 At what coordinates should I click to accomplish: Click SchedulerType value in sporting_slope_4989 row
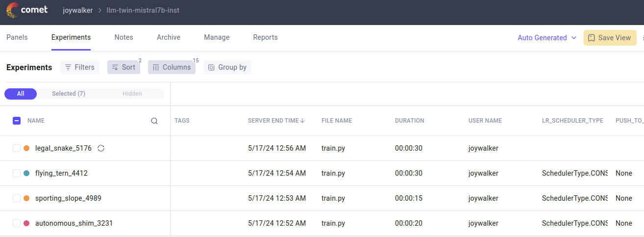point(575,198)
